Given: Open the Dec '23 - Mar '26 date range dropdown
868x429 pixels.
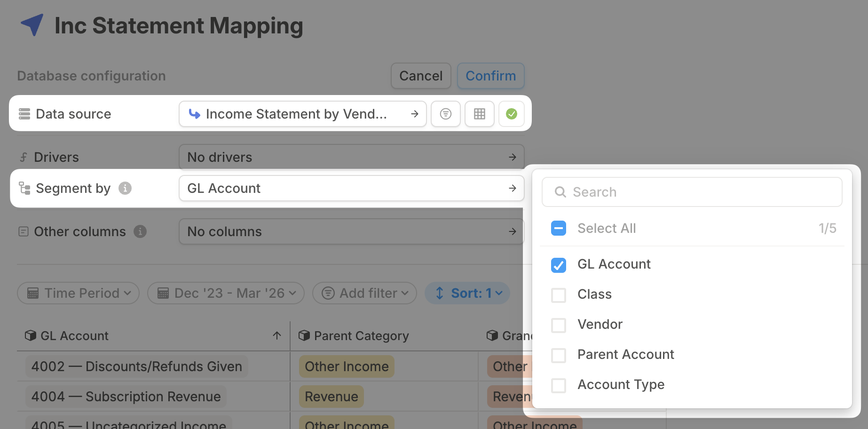Looking at the screenshot, I should point(226,293).
